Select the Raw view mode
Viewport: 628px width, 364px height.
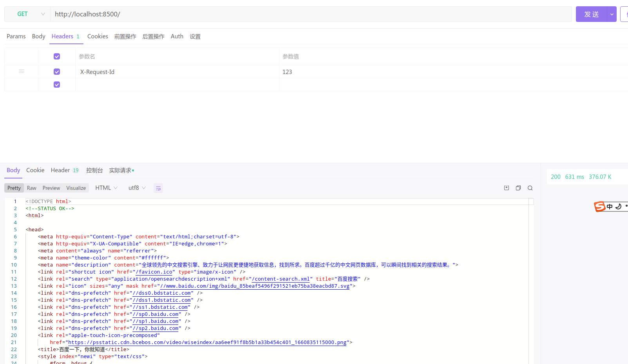pyautogui.click(x=32, y=188)
